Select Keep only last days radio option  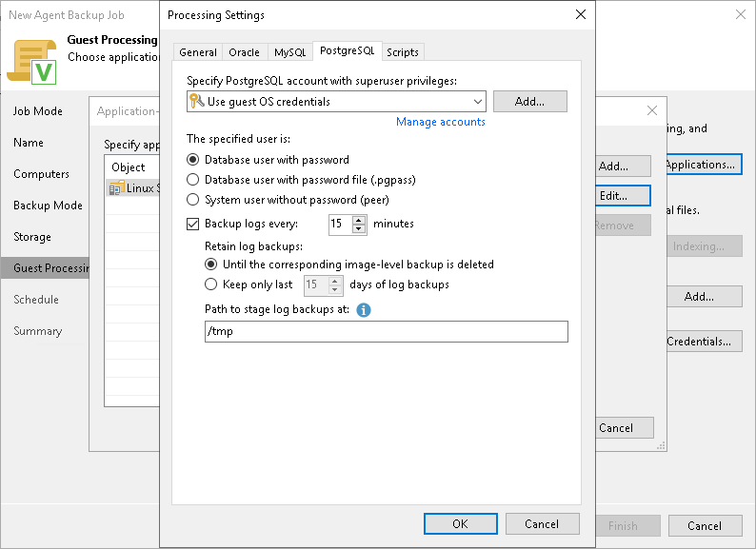pyautogui.click(x=210, y=284)
